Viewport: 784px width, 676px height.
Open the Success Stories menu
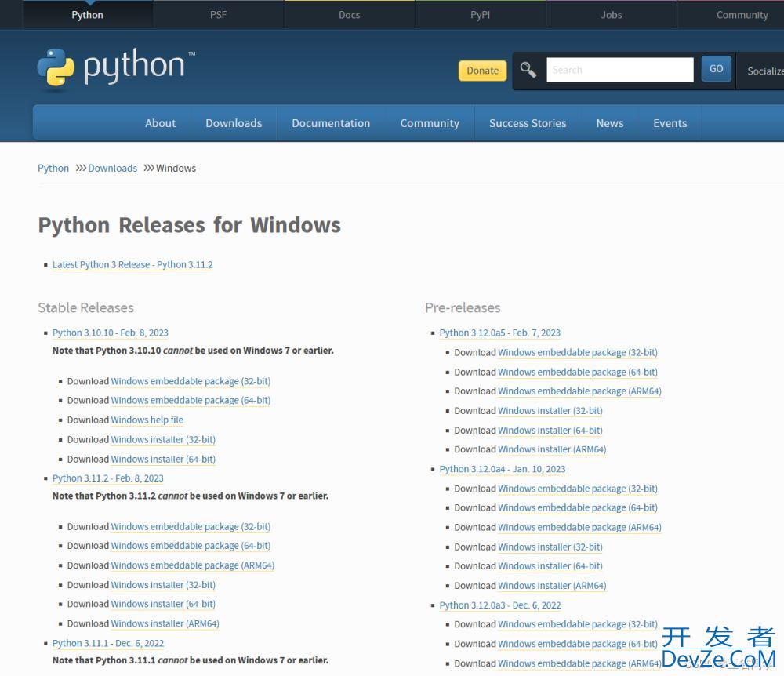(528, 123)
